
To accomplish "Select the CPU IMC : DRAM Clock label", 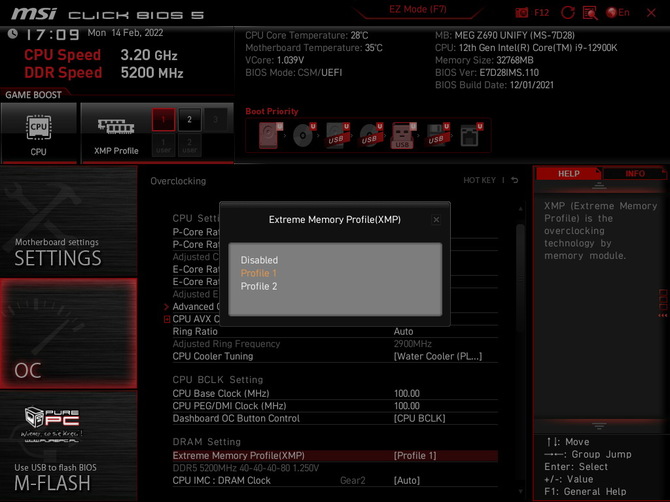I will click(221, 480).
